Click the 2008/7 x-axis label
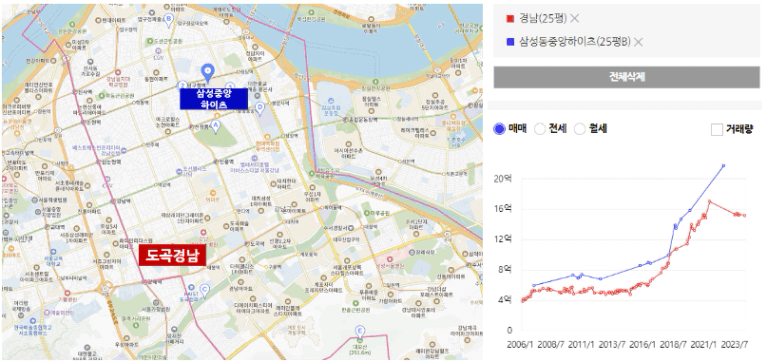Image resolution: width=767 pixels, height=362 pixels. click(551, 344)
